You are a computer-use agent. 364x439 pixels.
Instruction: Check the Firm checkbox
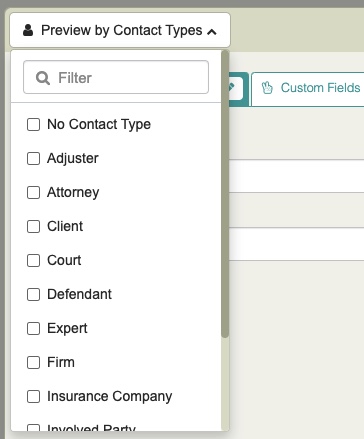pos(33,362)
